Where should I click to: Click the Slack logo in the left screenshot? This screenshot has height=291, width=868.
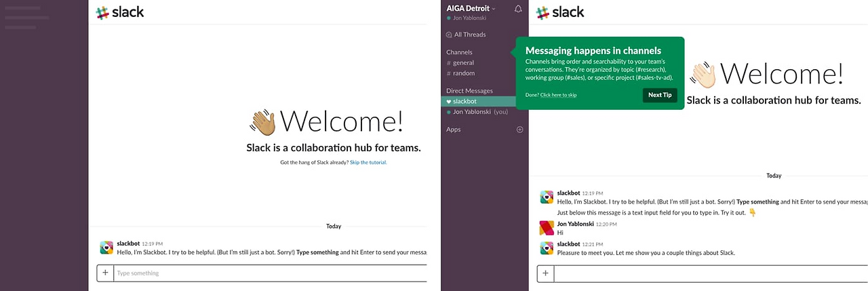(119, 12)
